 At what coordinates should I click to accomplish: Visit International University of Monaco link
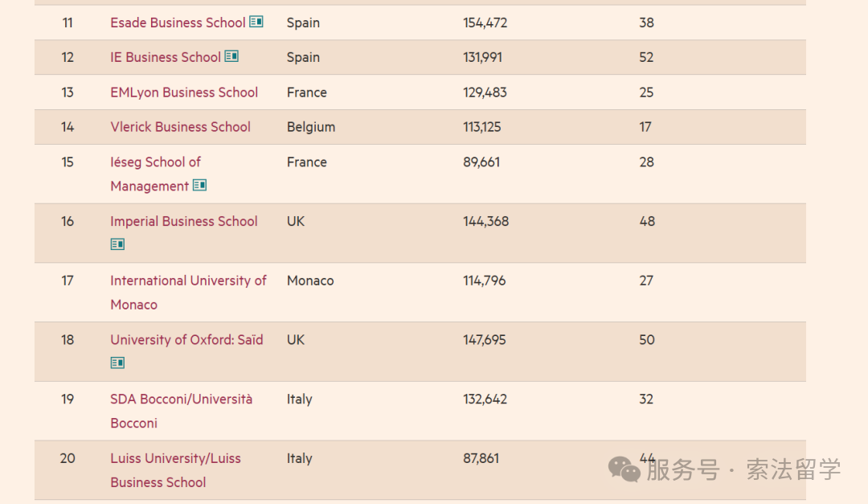[188, 293]
